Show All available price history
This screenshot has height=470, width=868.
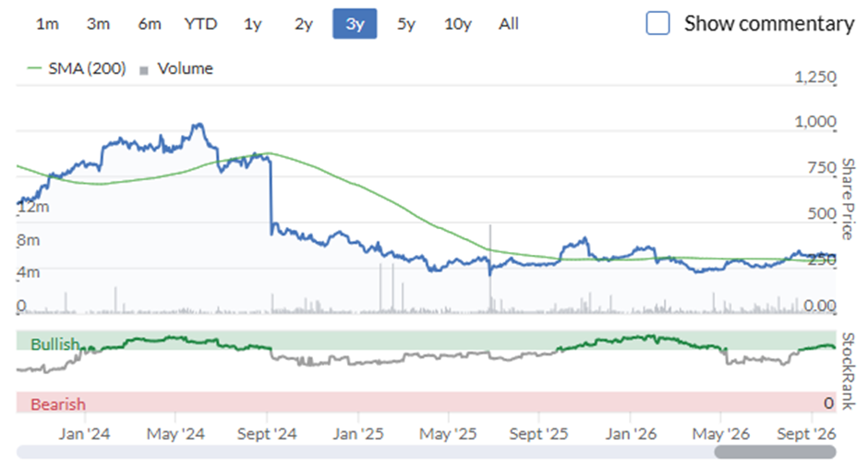tap(509, 24)
